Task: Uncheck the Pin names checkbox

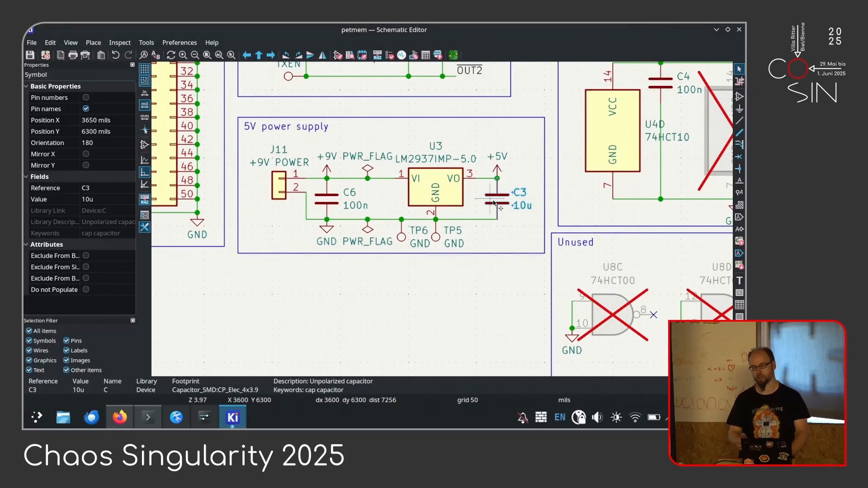Action: (86, 108)
